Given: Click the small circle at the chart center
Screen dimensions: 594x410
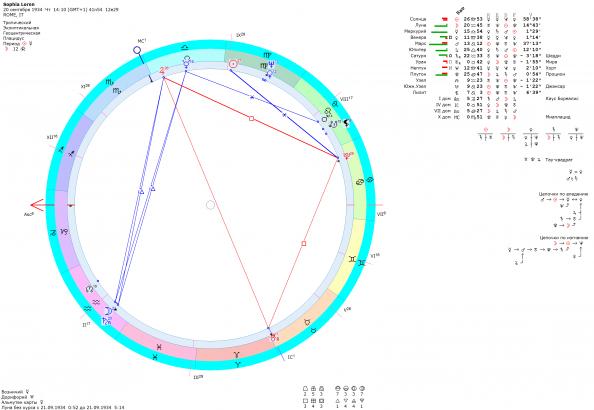Looking at the screenshot, I should (210, 205).
